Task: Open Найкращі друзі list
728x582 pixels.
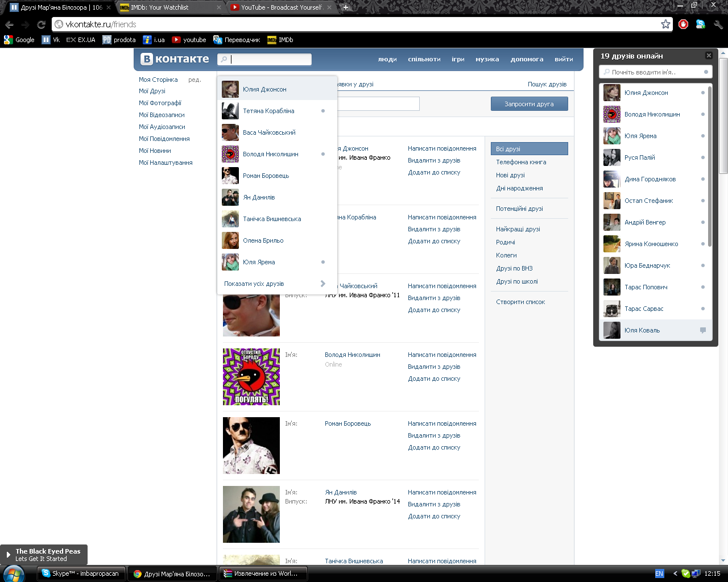Action: click(518, 229)
